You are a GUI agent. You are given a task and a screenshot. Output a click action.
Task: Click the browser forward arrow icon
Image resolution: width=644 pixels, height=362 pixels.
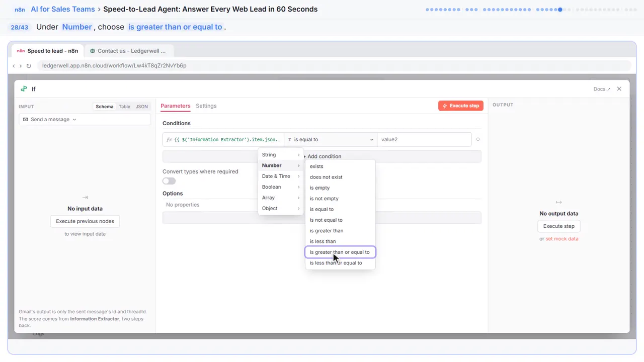click(21, 66)
